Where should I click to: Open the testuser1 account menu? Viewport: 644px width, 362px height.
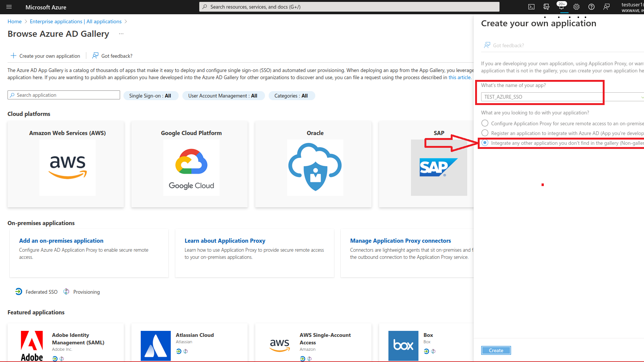(x=632, y=7)
